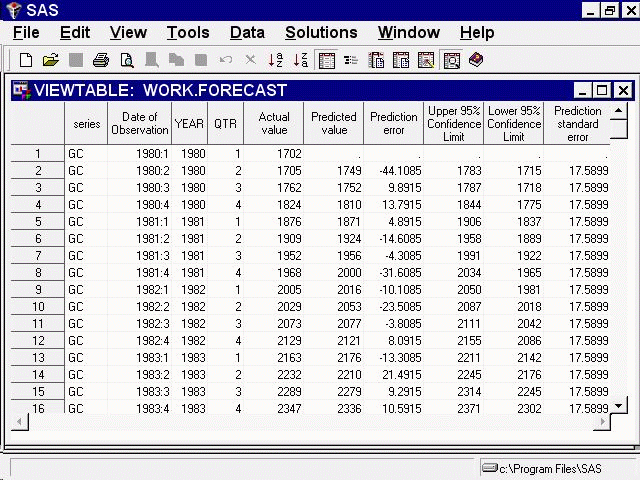
Task: Select row 8 header in the table
Action: coord(38,272)
